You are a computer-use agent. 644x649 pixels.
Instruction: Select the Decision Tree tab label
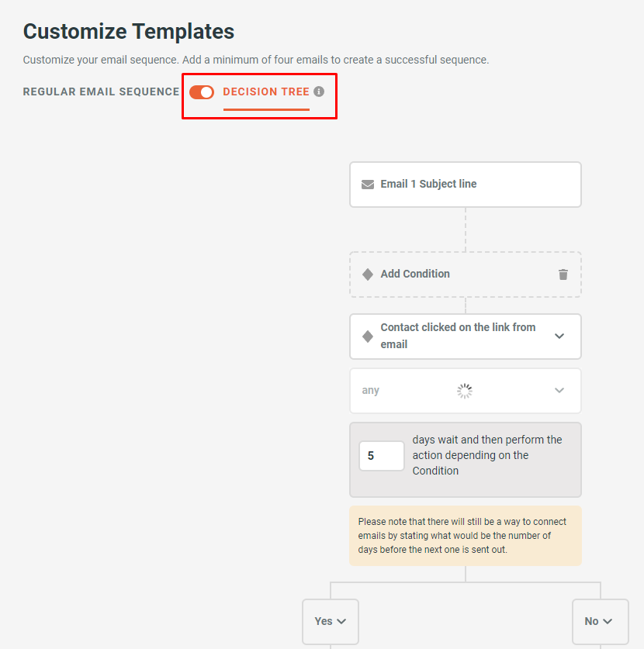tap(266, 91)
